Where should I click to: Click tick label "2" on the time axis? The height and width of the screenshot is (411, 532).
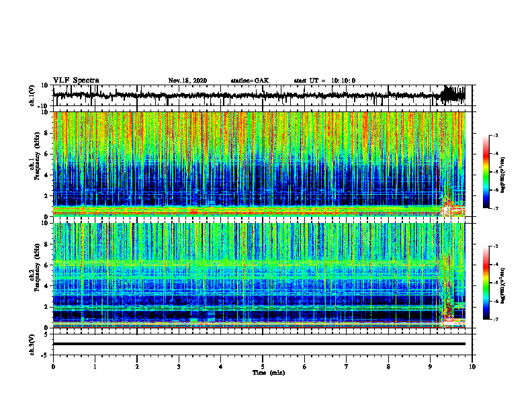coord(137,367)
